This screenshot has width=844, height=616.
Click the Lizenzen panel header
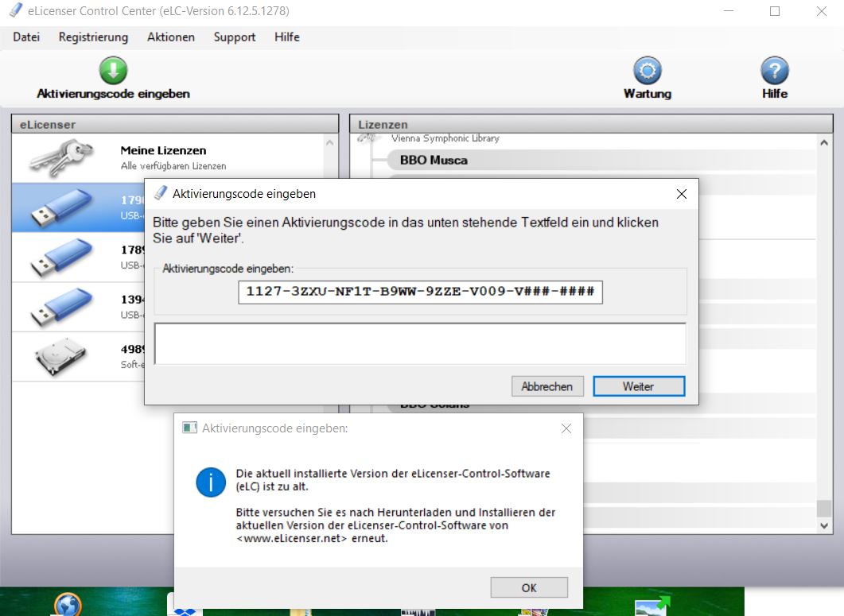(x=591, y=124)
